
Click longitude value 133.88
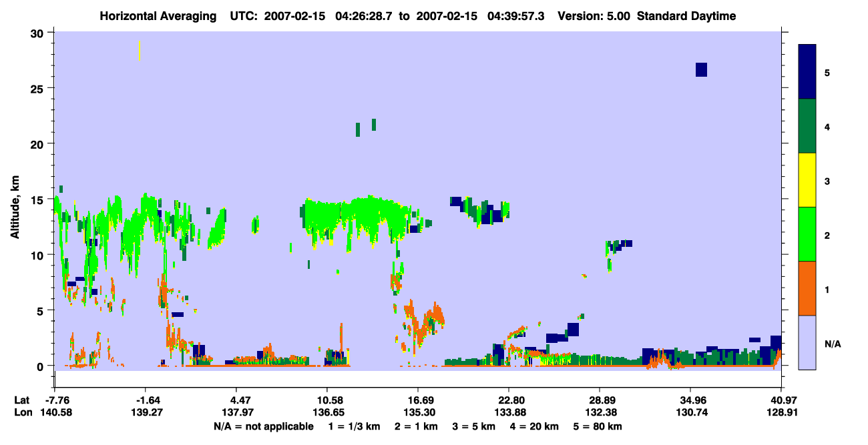509,412
